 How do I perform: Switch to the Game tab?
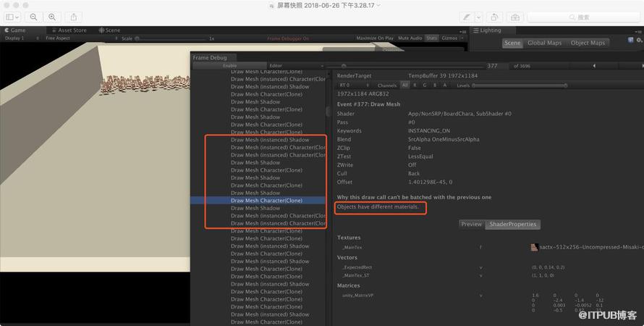[16, 30]
